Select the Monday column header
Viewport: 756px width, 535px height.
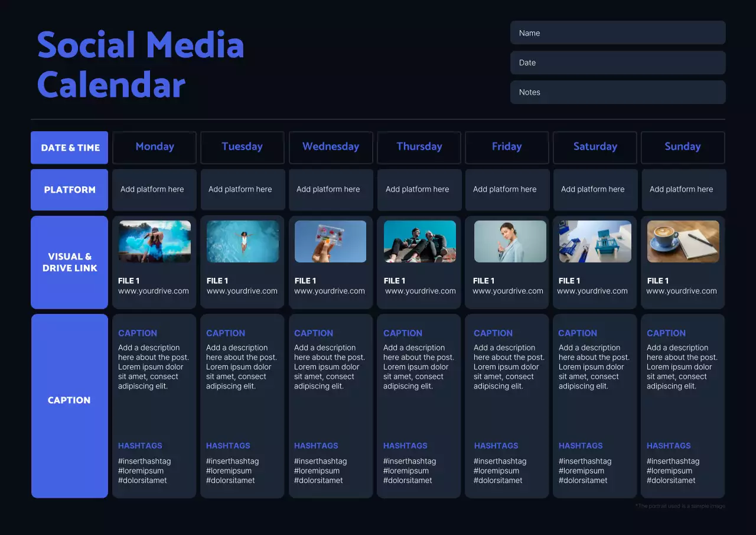click(x=154, y=147)
